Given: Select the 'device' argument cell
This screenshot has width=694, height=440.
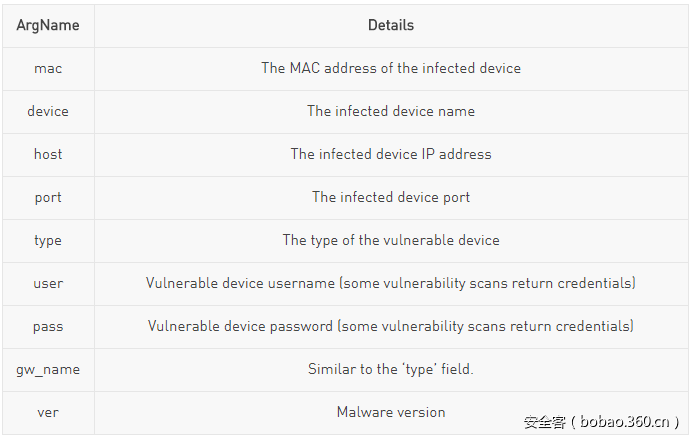Looking at the screenshot, I should (48, 111).
